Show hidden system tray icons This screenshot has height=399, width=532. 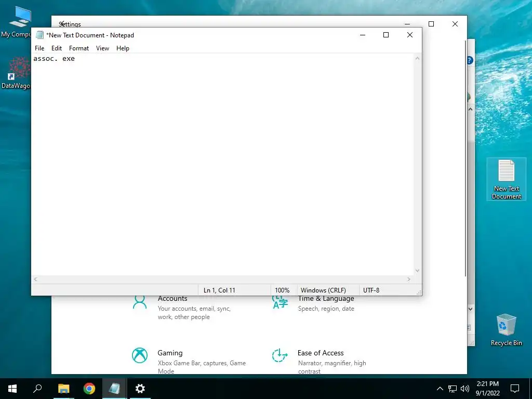click(x=440, y=389)
